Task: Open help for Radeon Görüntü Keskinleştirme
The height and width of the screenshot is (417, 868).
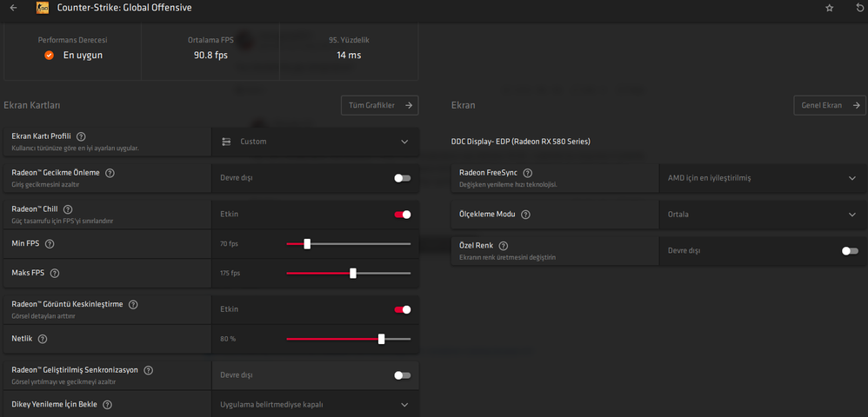Action: click(x=133, y=304)
